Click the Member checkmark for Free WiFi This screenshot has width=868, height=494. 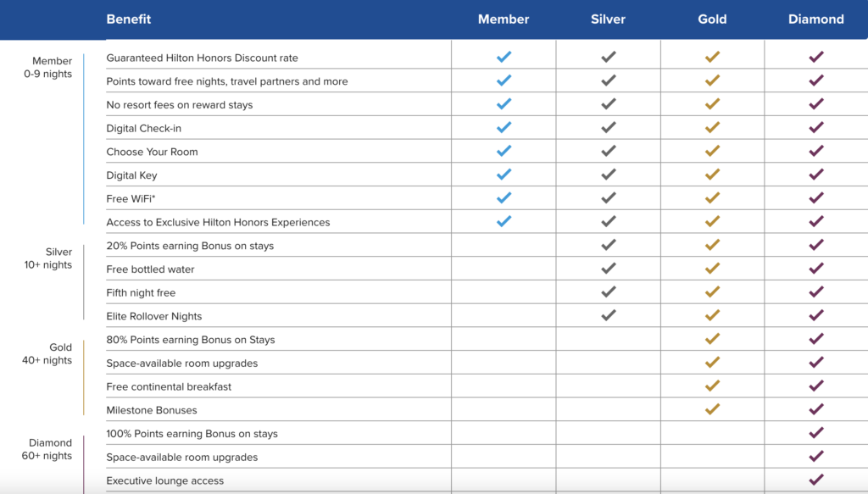click(504, 198)
